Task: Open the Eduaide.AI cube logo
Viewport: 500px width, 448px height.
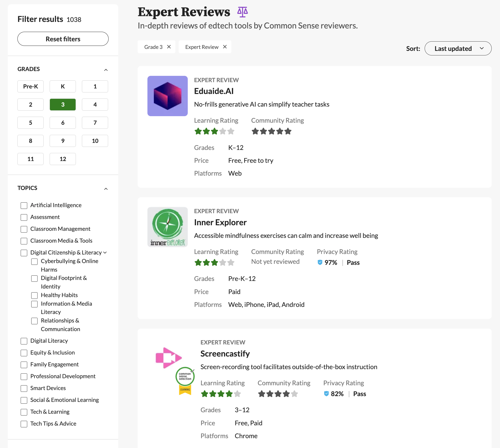Action: tap(167, 96)
